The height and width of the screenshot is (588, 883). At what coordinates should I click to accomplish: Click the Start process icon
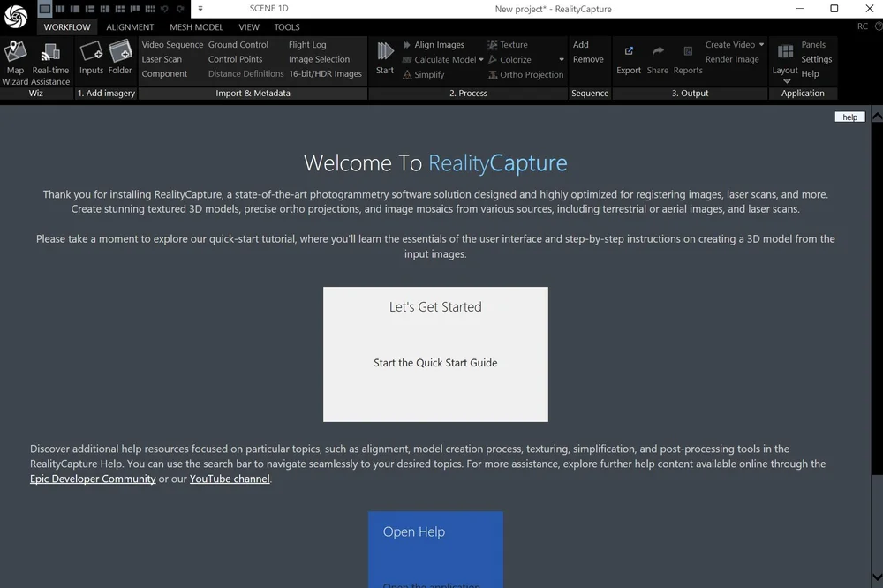(385, 51)
